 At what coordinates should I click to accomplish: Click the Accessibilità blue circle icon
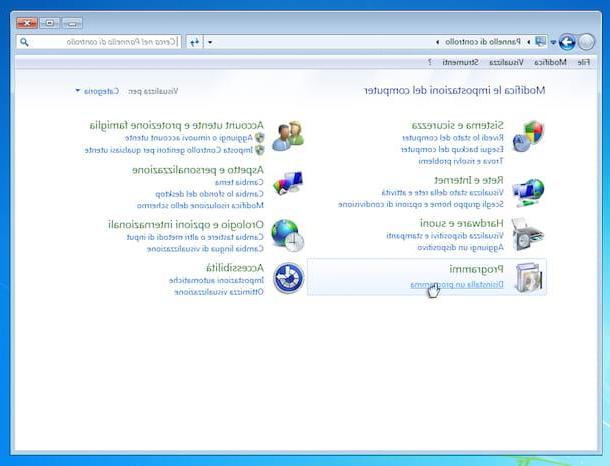pyautogui.click(x=288, y=278)
